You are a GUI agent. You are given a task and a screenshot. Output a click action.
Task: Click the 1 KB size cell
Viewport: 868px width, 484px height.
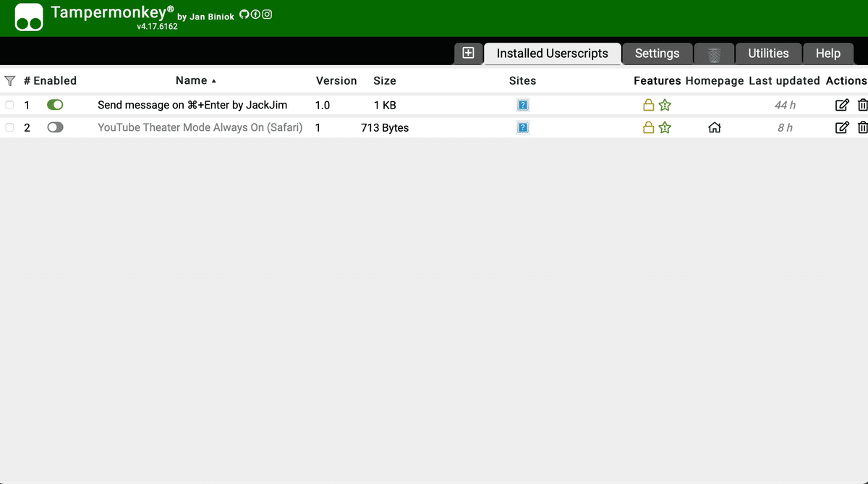point(385,105)
